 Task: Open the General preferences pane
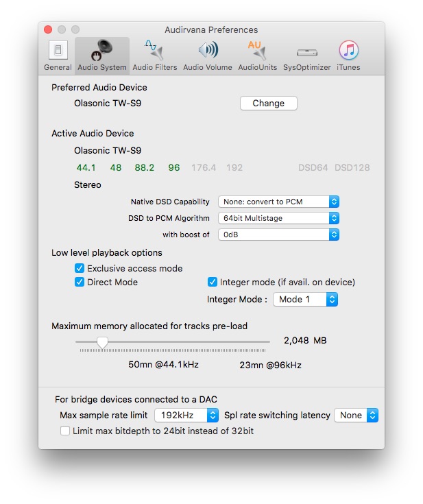(x=58, y=56)
